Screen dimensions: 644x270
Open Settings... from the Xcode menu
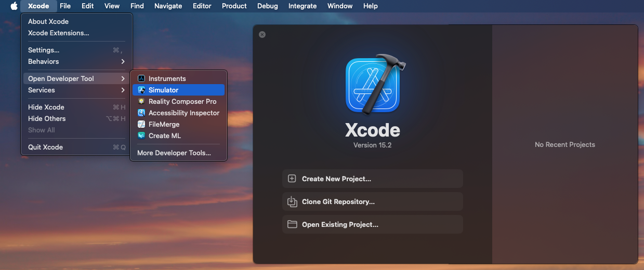pos(76,50)
